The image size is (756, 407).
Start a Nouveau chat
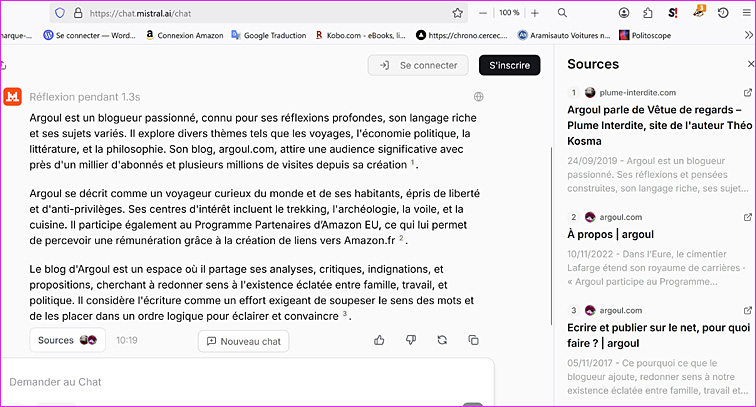coord(244,341)
